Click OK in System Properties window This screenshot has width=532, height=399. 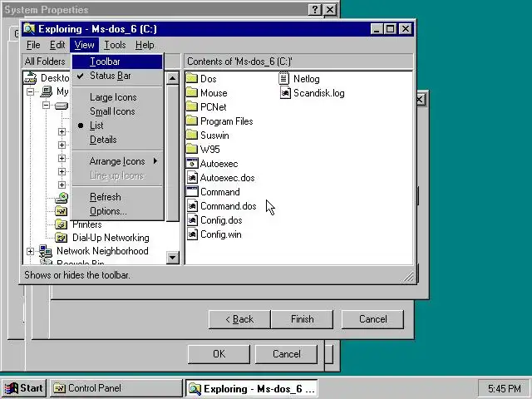219,354
